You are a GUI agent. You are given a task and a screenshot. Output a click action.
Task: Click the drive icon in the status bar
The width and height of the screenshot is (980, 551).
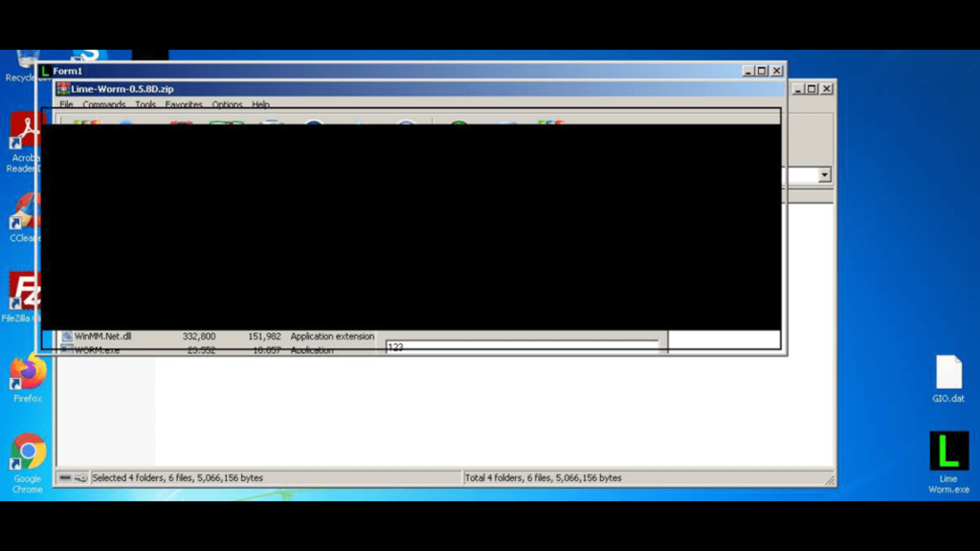tap(65, 478)
